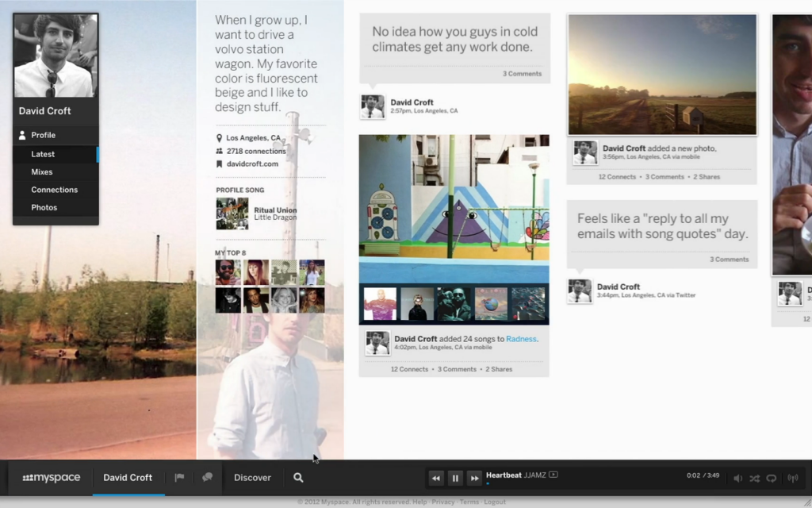Image resolution: width=812 pixels, height=508 pixels.
Task: Open the colorful playground mural photo
Action: pyautogui.click(x=454, y=209)
